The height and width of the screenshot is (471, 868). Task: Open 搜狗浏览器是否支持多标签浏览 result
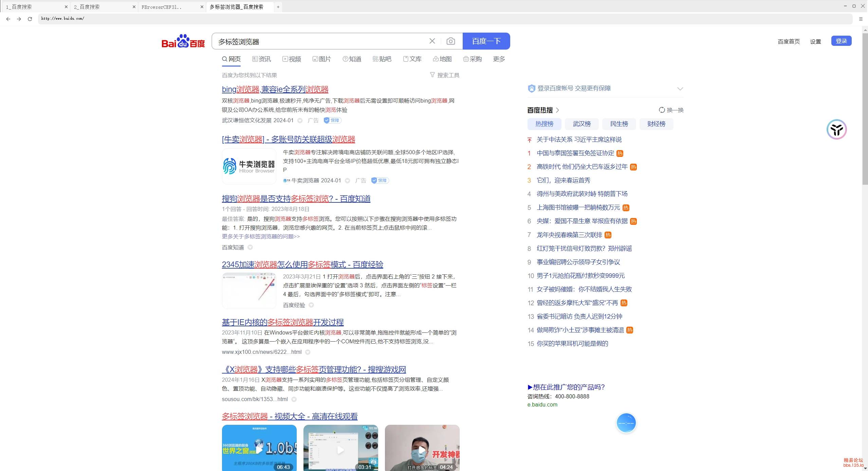point(296,199)
